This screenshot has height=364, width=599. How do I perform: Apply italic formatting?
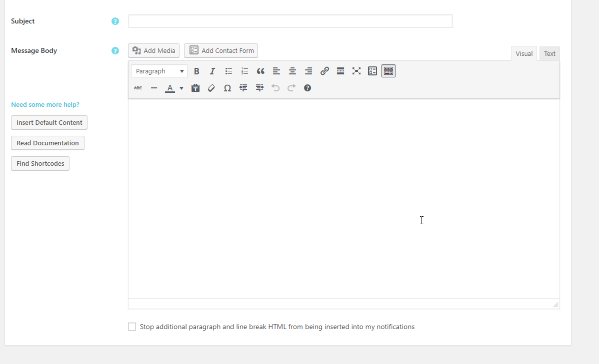click(x=212, y=71)
